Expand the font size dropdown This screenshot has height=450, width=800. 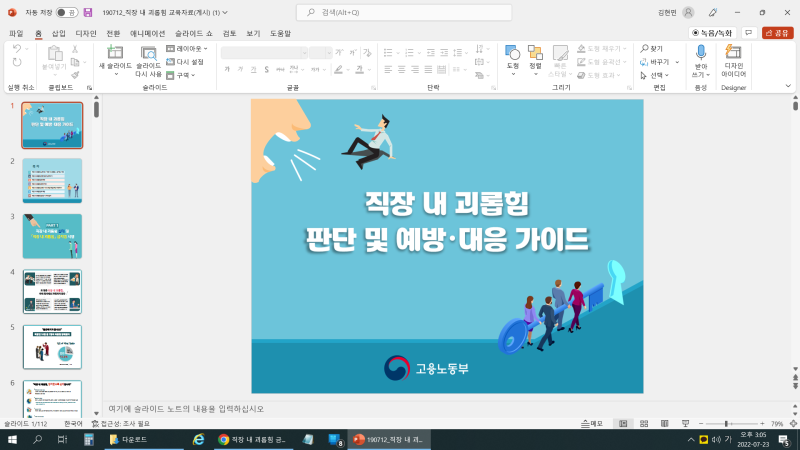(x=329, y=53)
